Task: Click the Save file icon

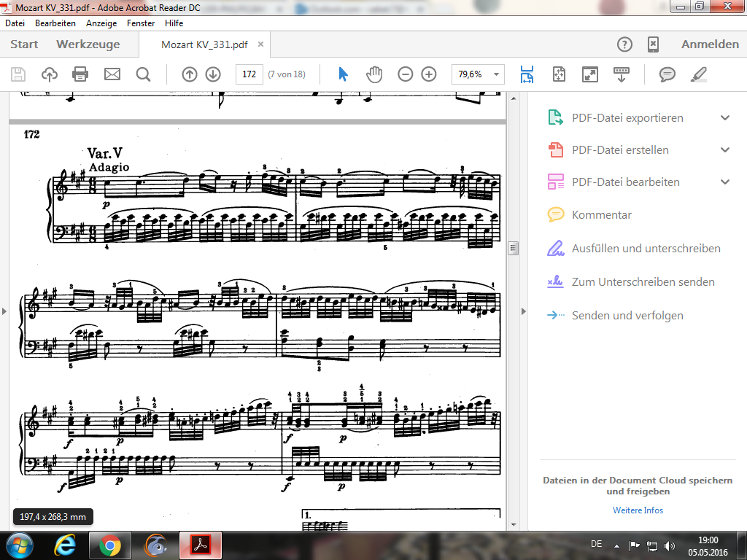Action: [18, 74]
